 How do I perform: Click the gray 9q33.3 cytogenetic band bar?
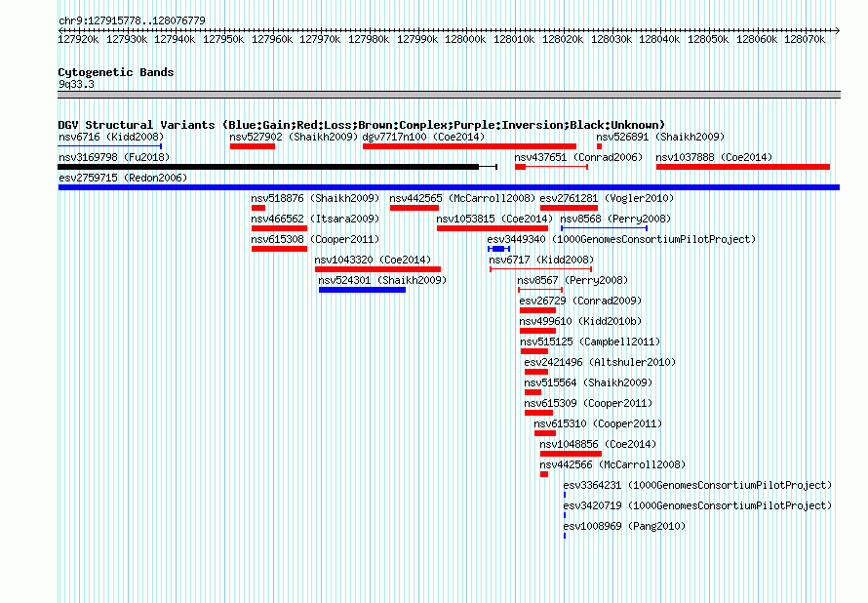pyautogui.click(x=449, y=95)
